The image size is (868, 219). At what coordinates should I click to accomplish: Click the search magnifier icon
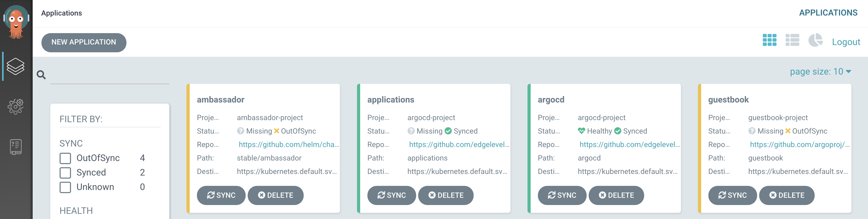[41, 75]
